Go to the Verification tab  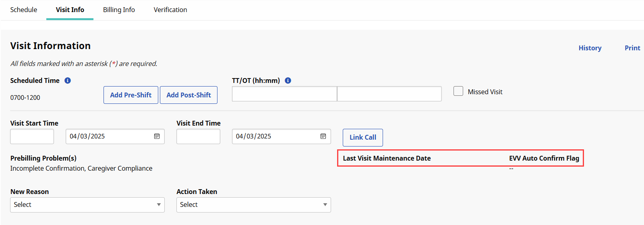170,10
